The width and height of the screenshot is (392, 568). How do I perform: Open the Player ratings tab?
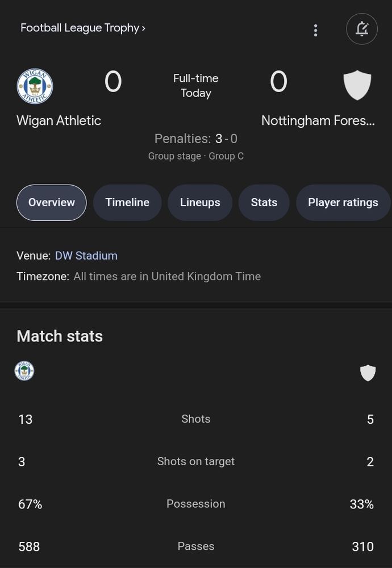(x=343, y=203)
